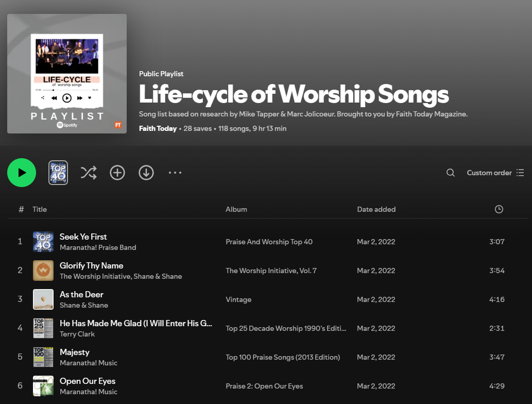532x404 pixels.
Task: Open Seek Ye First album cover thumbnail
Action: coord(43,241)
